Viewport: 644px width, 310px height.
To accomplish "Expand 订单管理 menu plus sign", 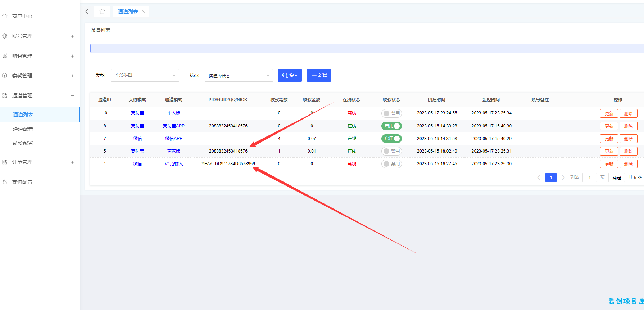I will tap(72, 162).
